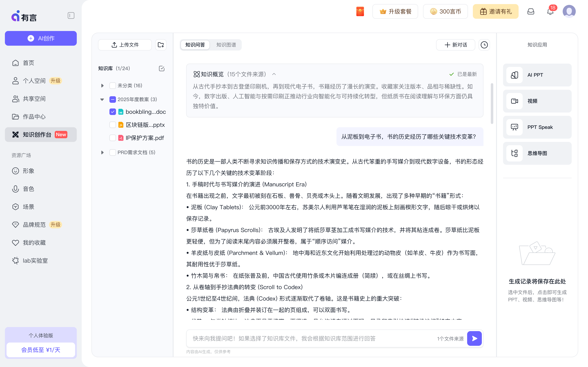
Task: Open the notifications bell with 18 badge
Action: [x=550, y=11]
